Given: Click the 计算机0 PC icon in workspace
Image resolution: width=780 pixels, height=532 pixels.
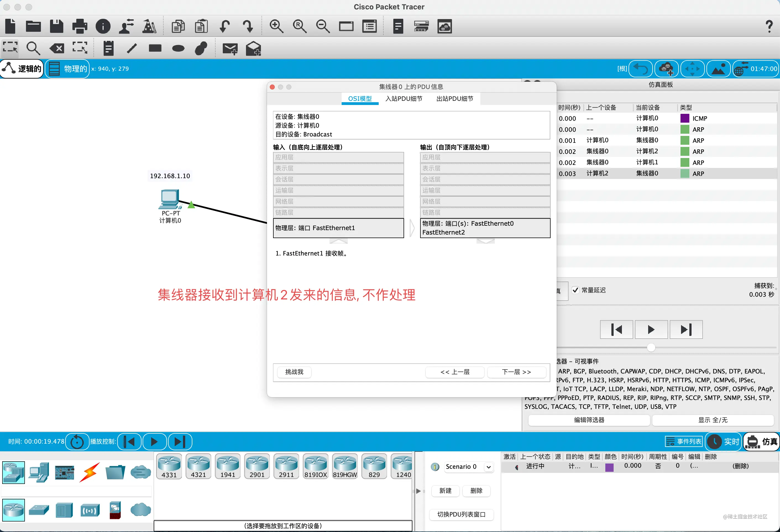Looking at the screenshot, I should click(170, 199).
